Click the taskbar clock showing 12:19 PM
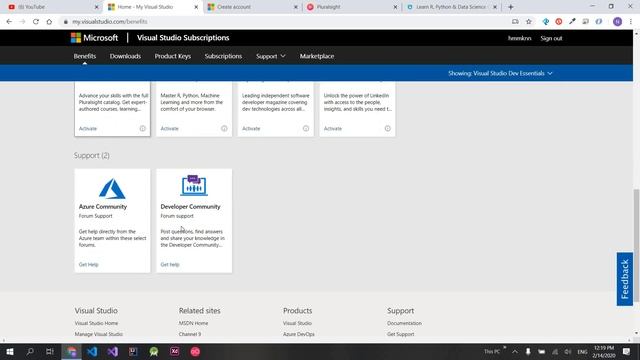 604,351
